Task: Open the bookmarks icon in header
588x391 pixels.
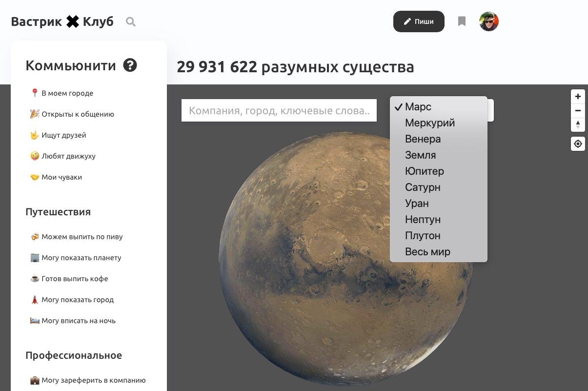Action: [x=462, y=21]
